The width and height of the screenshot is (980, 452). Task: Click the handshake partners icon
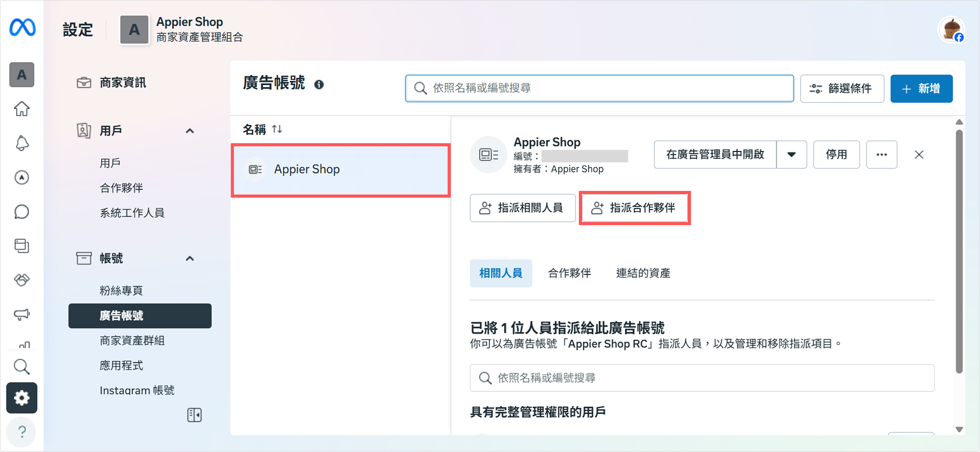coord(22,280)
